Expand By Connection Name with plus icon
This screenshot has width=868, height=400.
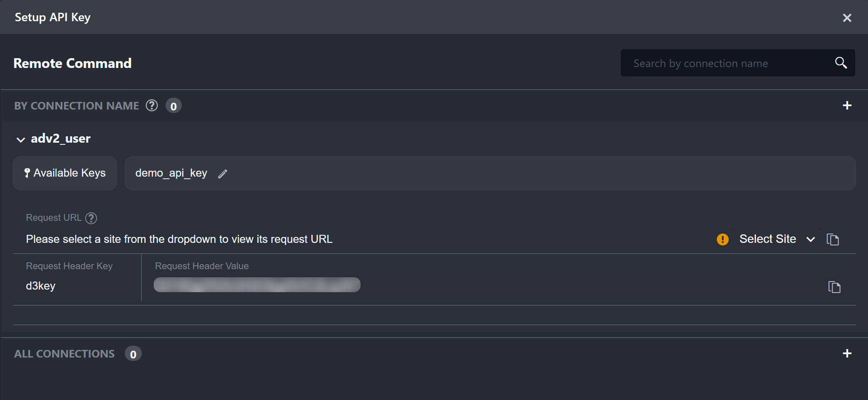click(847, 105)
